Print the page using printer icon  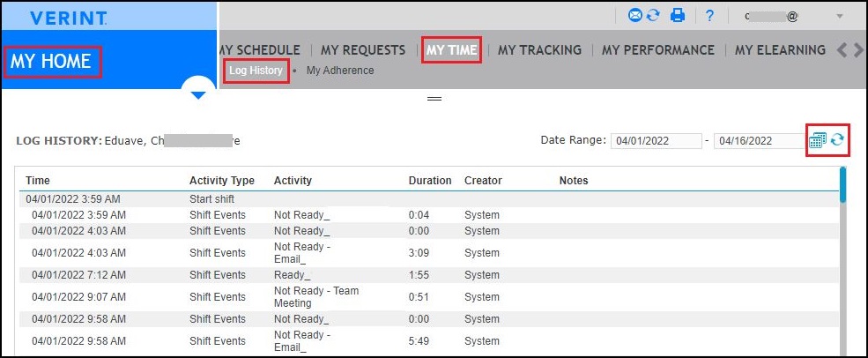[678, 16]
